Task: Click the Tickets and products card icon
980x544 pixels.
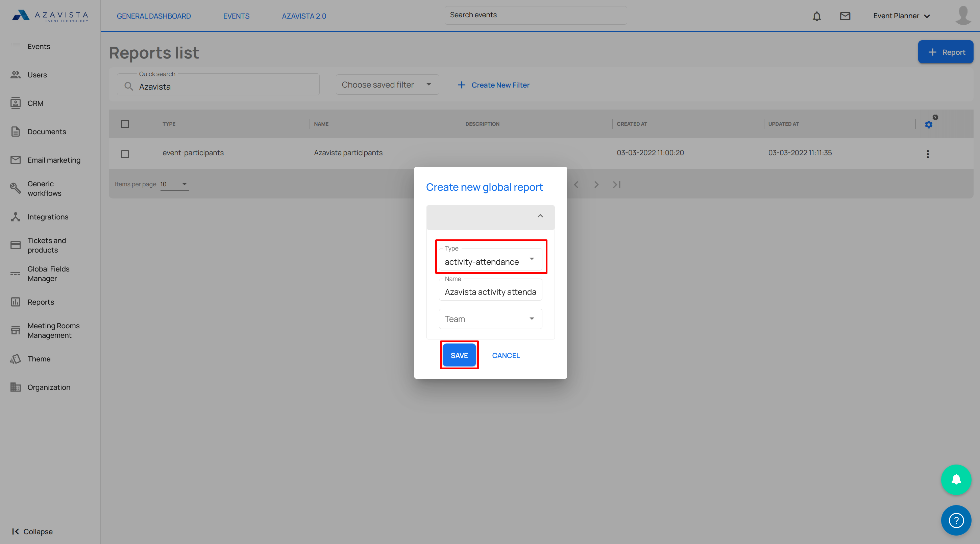Action: pyautogui.click(x=15, y=245)
